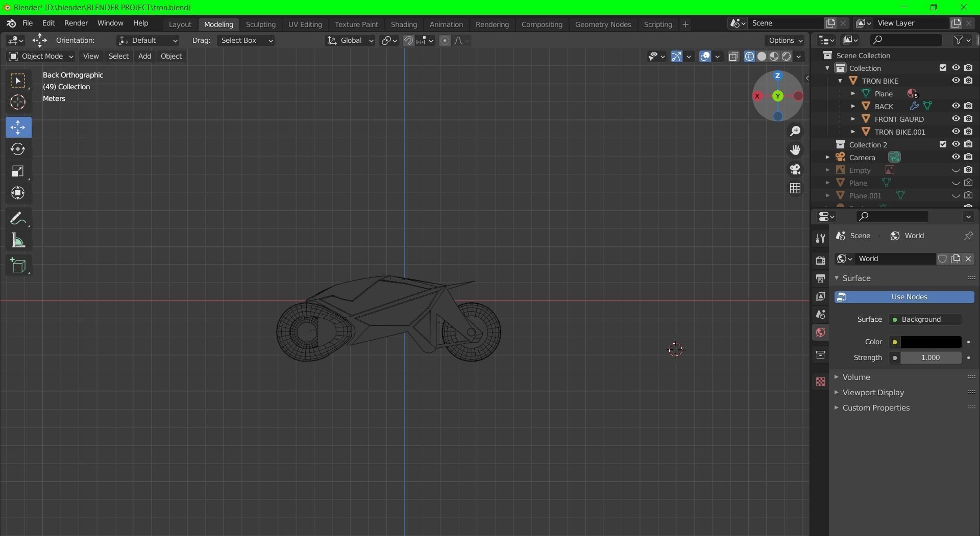Click the Strength value slider
This screenshot has width=980, height=536.
tap(930, 358)
